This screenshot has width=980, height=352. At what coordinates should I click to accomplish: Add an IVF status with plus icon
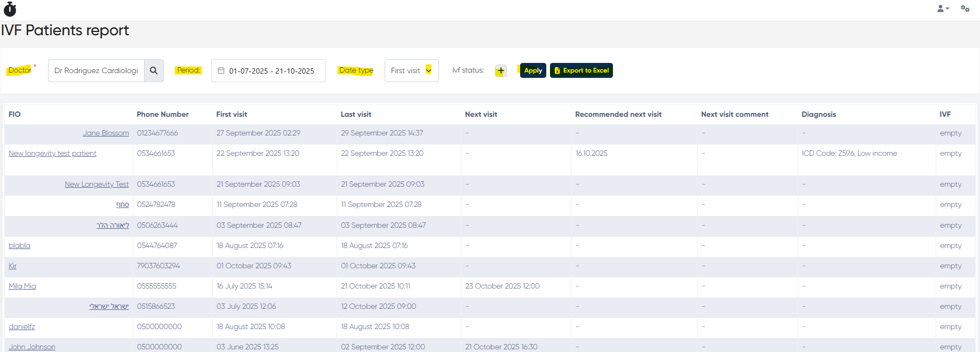pyautogui.click(x=500, y=70)
